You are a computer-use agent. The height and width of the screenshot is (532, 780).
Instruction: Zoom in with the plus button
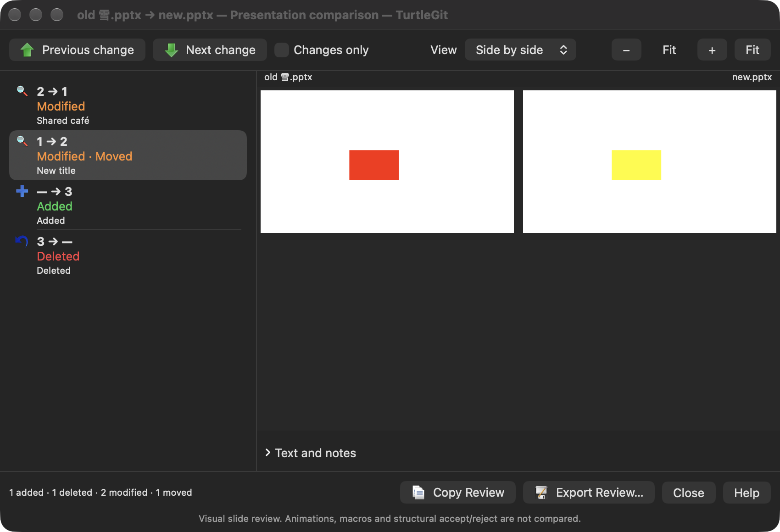click(712, 50)
